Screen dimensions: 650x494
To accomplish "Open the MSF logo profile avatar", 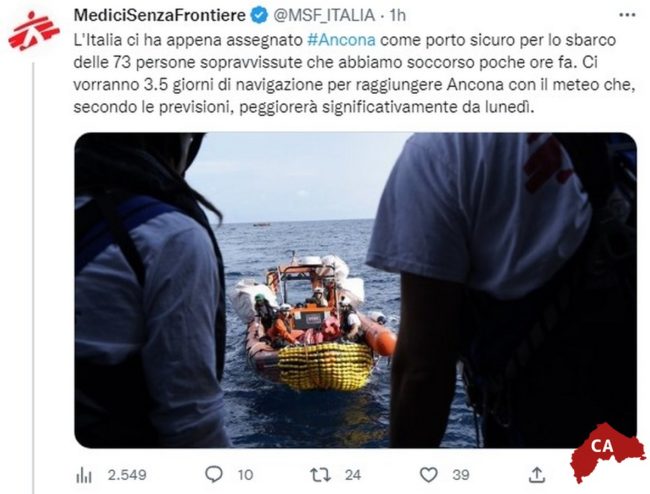I will tap(34, 31).
